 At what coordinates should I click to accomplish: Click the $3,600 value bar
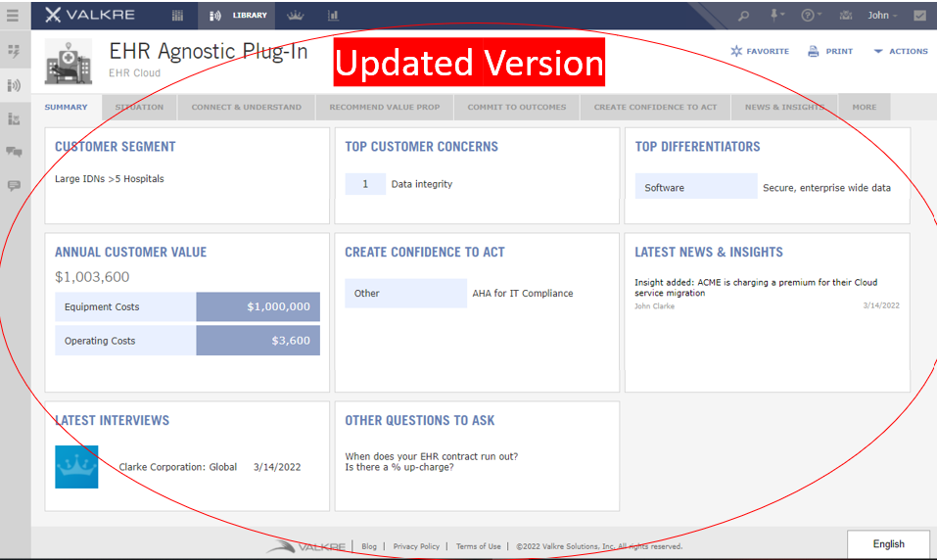(x=258, y=341)
